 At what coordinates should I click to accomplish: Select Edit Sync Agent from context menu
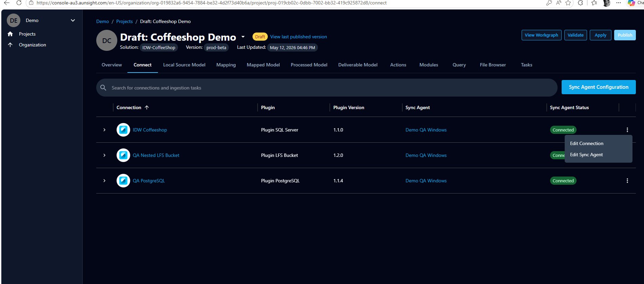tap(586, 155)
